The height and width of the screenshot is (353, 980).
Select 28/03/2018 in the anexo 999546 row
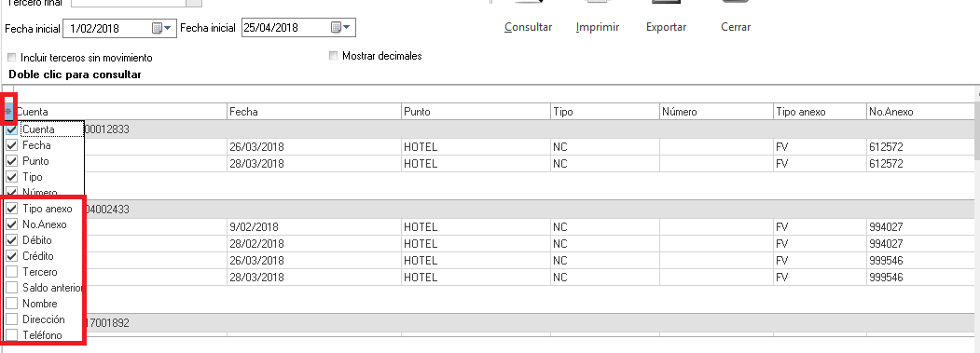tap(313, 277)
